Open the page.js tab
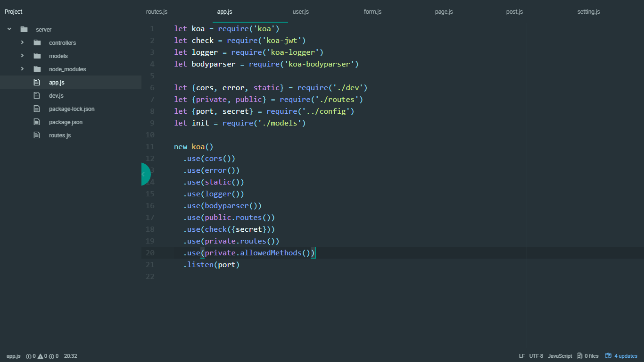The height and width of the screenshot is (362, 644). pos(444,12)
